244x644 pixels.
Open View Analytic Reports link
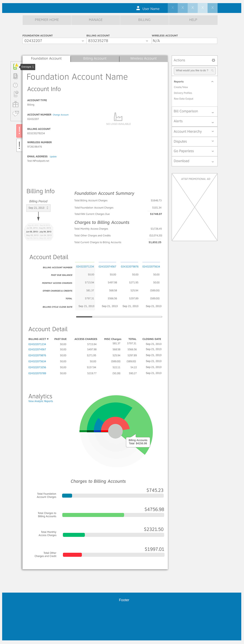41,401
